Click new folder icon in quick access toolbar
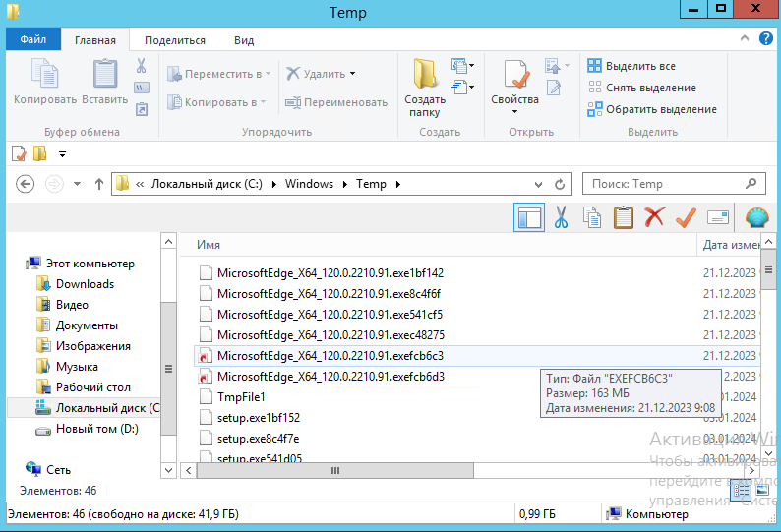Image resolution: width=781 pixels, height=532 pixels. point(40,153)
